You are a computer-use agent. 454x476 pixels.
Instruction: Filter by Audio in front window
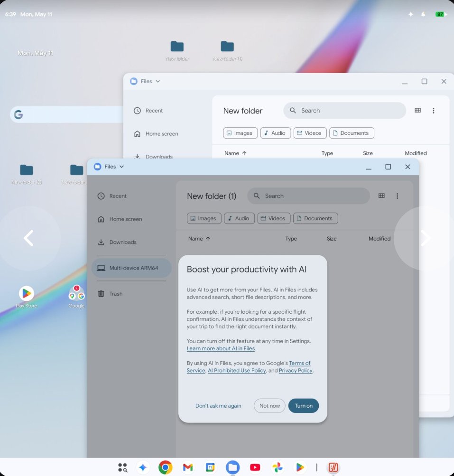(x=239, y=218)
